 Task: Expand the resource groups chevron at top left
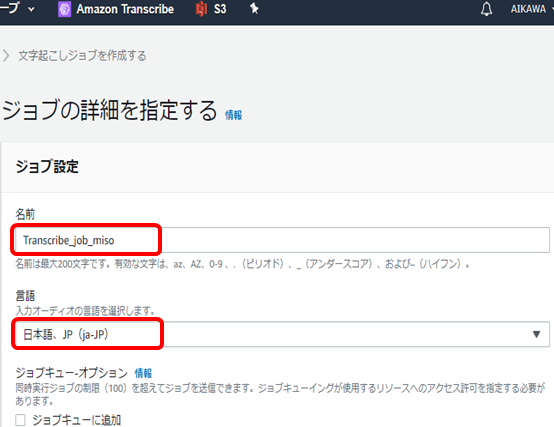click(x=31, y=9)
